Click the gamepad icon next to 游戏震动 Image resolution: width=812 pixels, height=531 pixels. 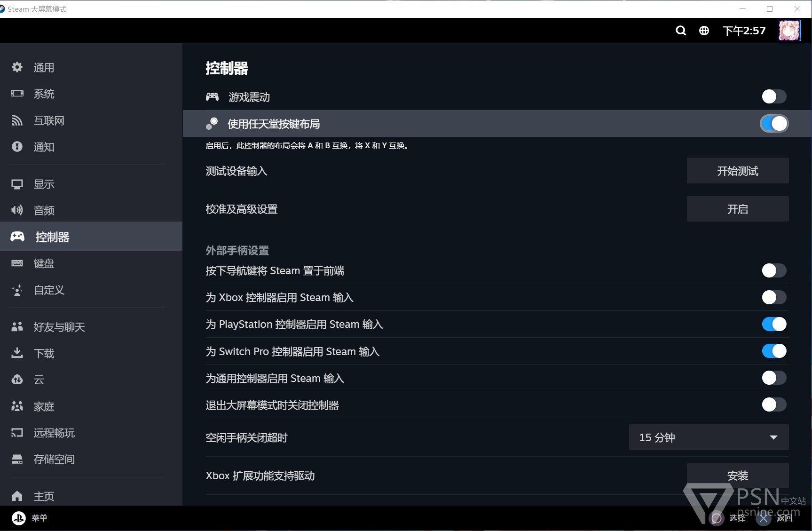pos(212,96)
